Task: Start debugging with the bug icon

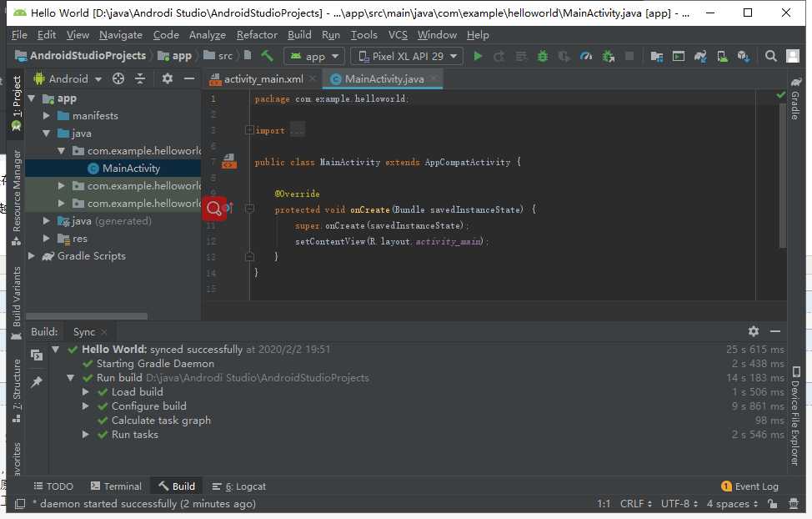Action: (x=542, y=56)
